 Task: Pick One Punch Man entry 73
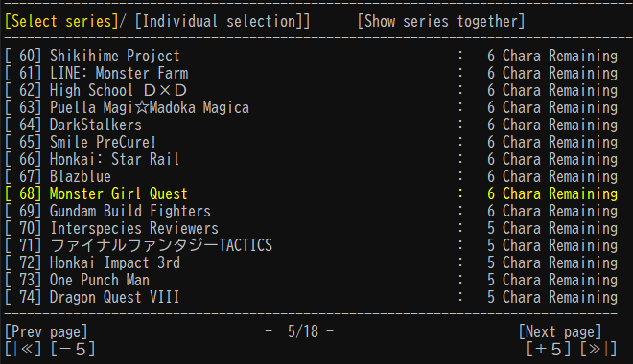pyautogui.click(x=311, y=280)
